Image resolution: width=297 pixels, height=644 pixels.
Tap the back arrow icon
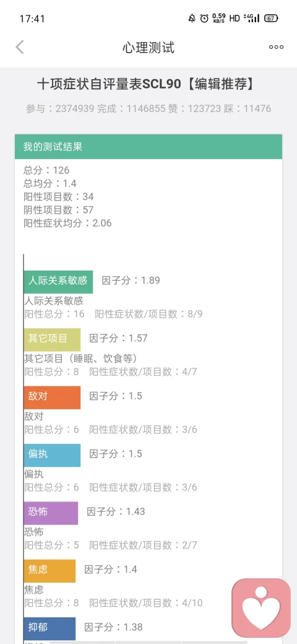[20, 47]
